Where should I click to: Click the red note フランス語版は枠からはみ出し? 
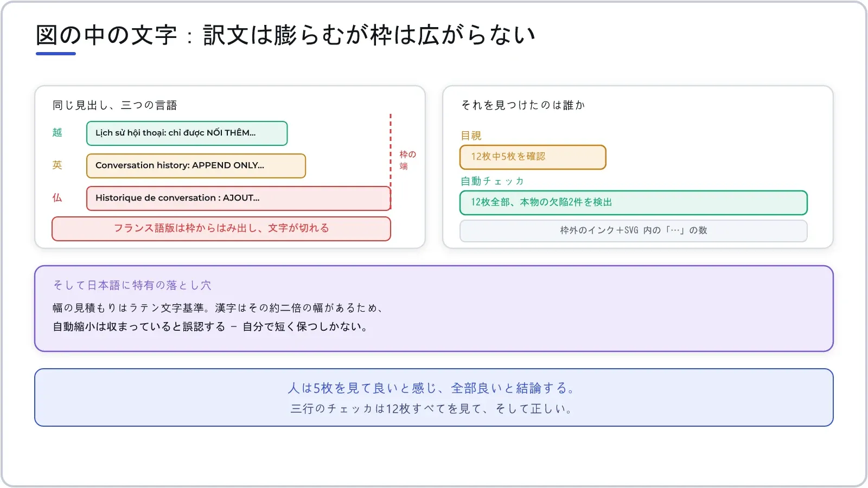point(221,229)
